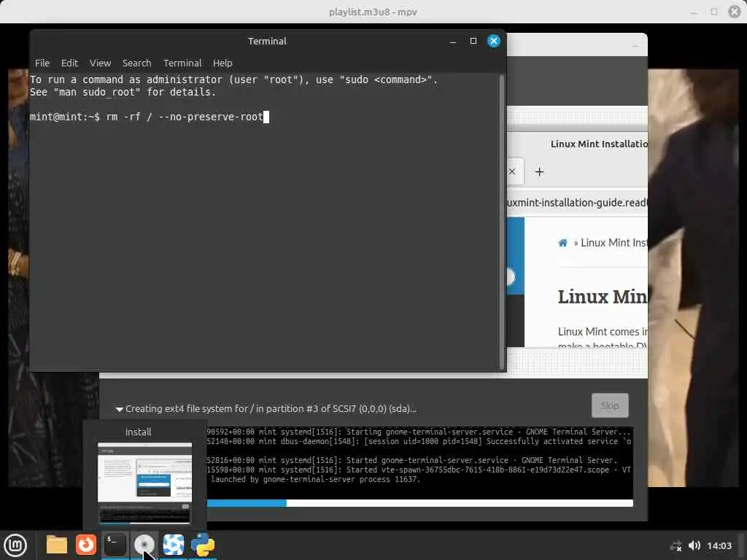Click the clock showing 14:03
747x560 pixels.
pyautogui.click(x=719, y=545)
